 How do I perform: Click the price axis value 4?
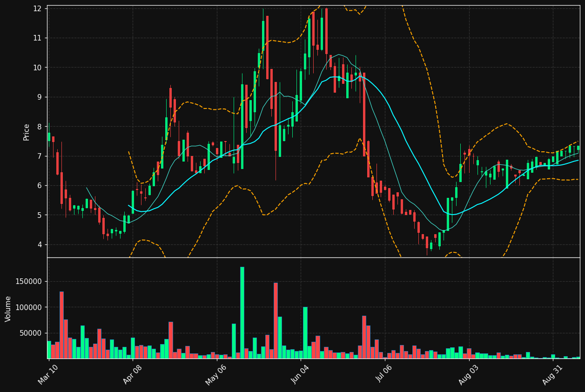40,244
